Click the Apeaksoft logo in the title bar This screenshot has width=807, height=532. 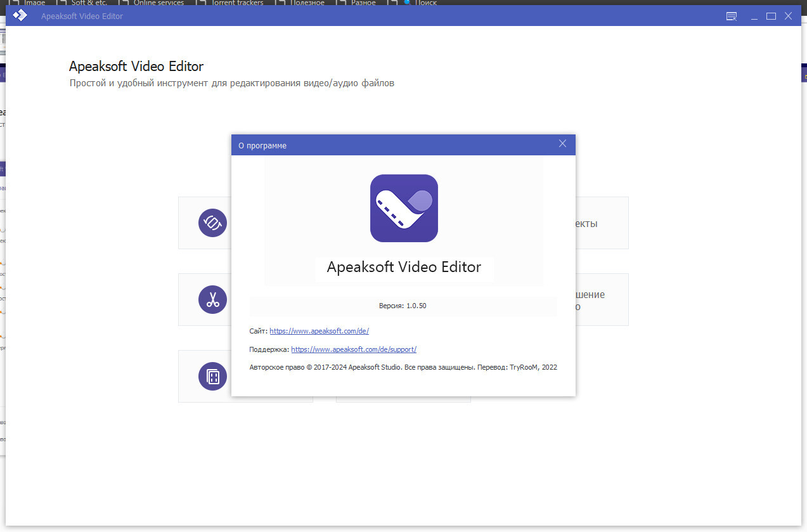20,16
